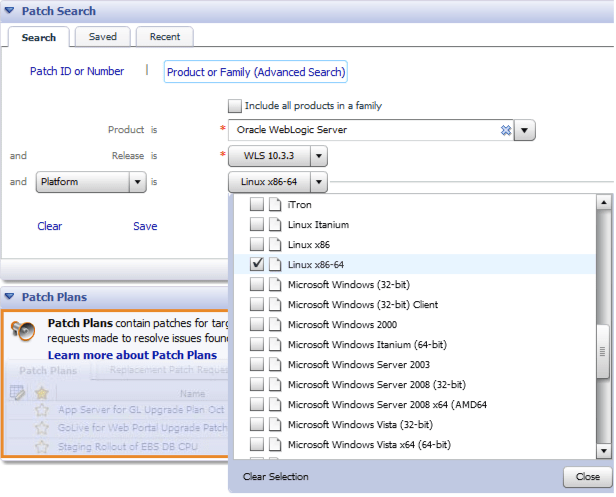This screenshot has width=616, height=497.
Task: Switch to the Recent tab
Action: 165,37
